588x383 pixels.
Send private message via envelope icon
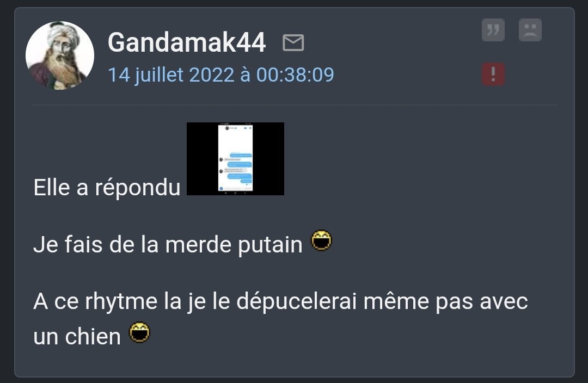tap(293, 42)
